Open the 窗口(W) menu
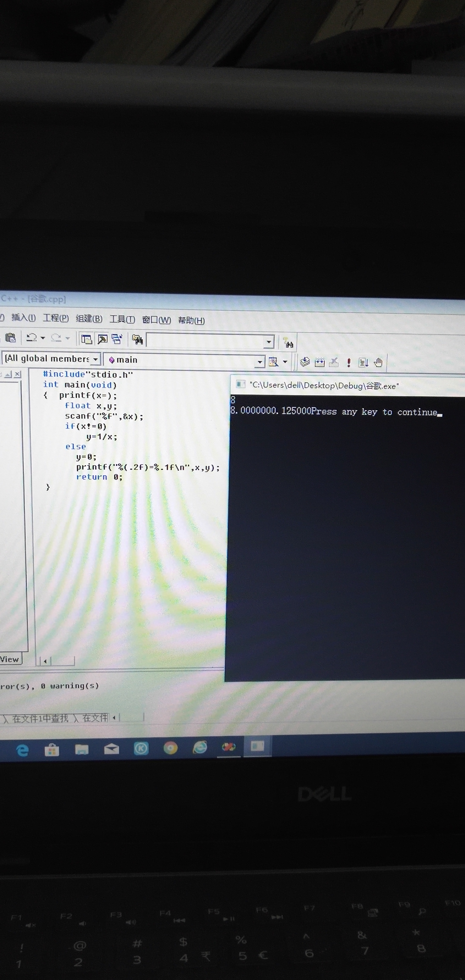 tap(157, 320)
